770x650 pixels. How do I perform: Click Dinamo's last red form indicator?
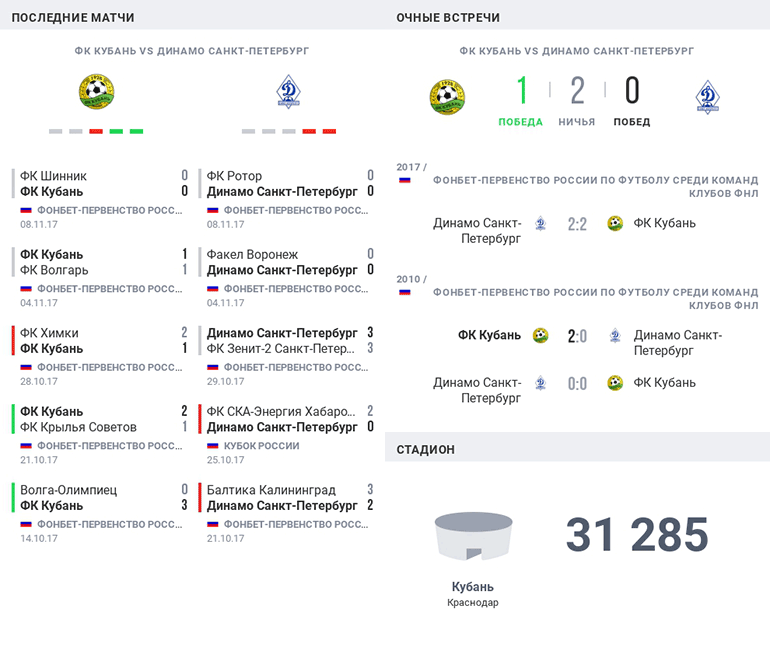coord(329,131)
